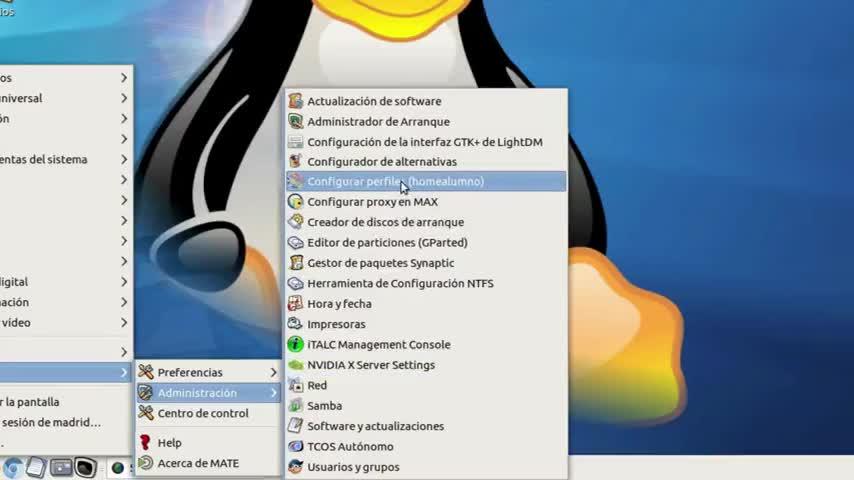
Task: Click TCOS Autónomo label
Action: (x=350, y=446)
